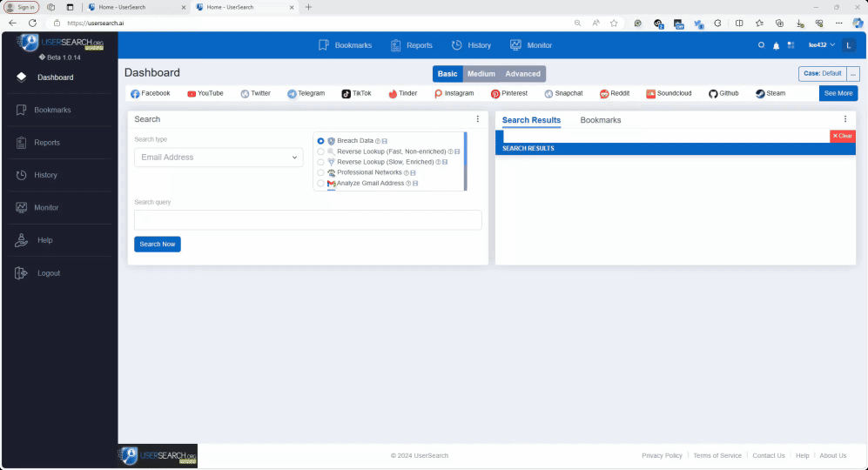Select the Professional Networks radio option
868x470 pixels.
coord(320,172)
